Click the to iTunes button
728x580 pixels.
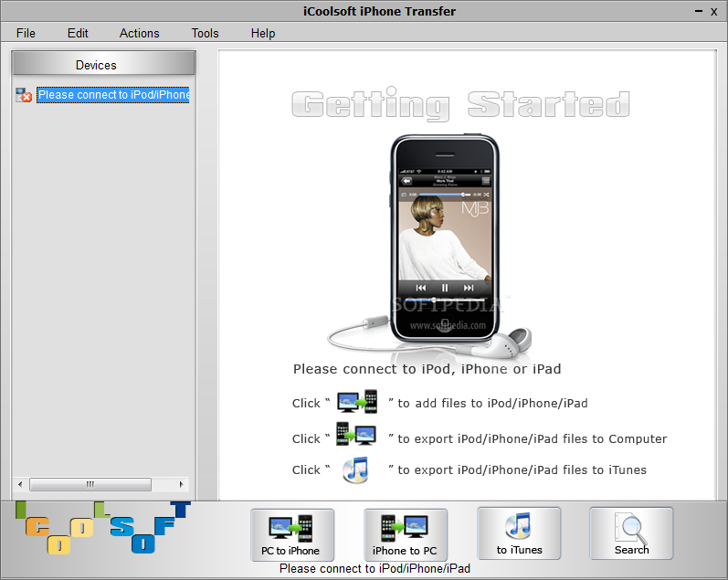tap(519, 533)
